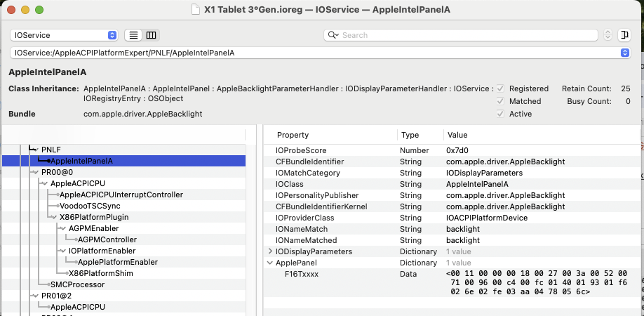644x316 pixels.
Task: Select the IONameMatch property row
Action: [x=452, y=229]
